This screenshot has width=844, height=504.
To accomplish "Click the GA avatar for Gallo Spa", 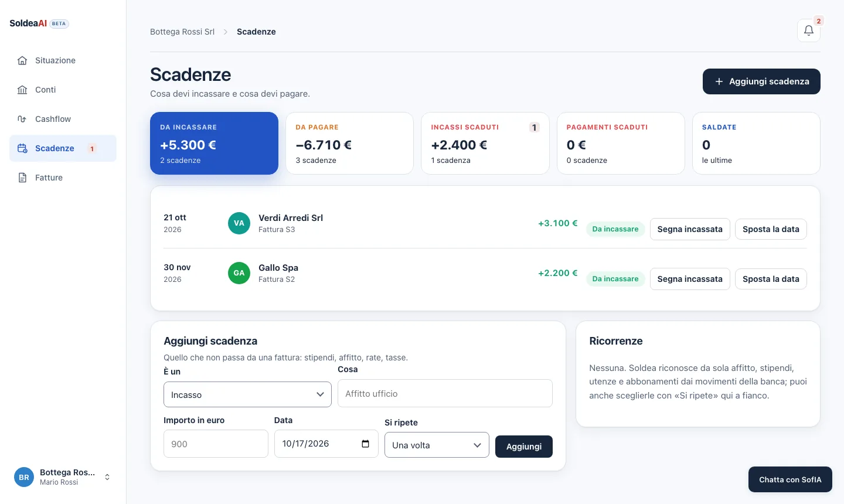I will click(239, 273).
